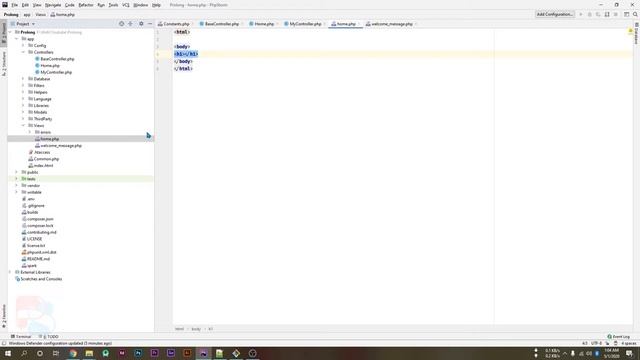Open the Terminal tool window
Screen dimensions: 640x360
pyautogui.click(x=21, y=336)
